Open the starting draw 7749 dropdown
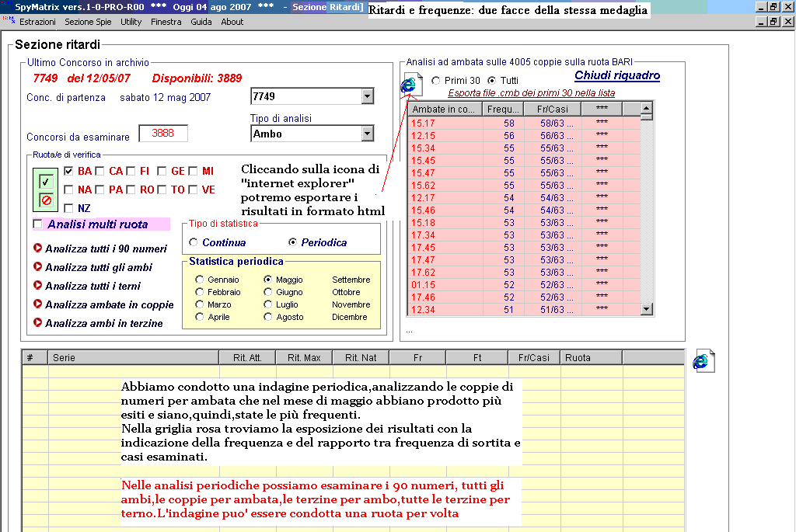This screenshot has width=796, height=532. click(368, 96)
